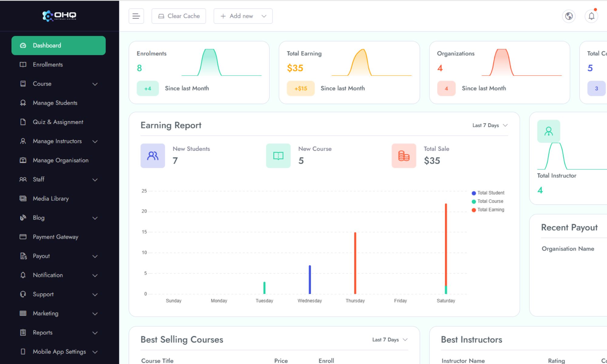Screen dimensions: 607x364
Task: Click the Staff people icon
Action: (x=23, y=179)
